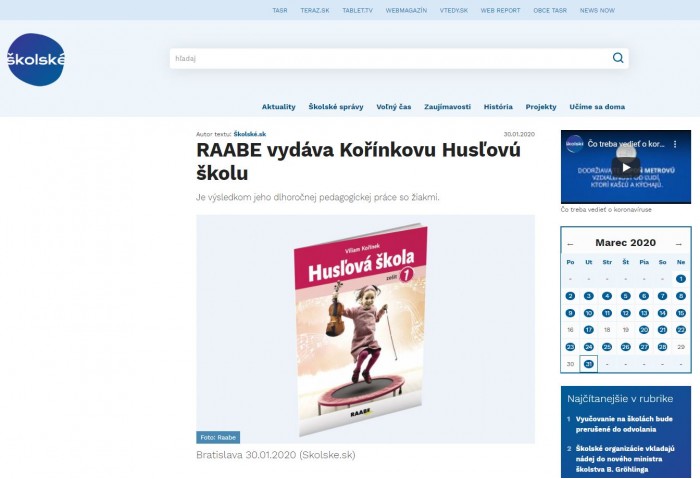Open the Učíme sa doma menu
This screenshot has height=479, width=700.
[x=597, y=107]
